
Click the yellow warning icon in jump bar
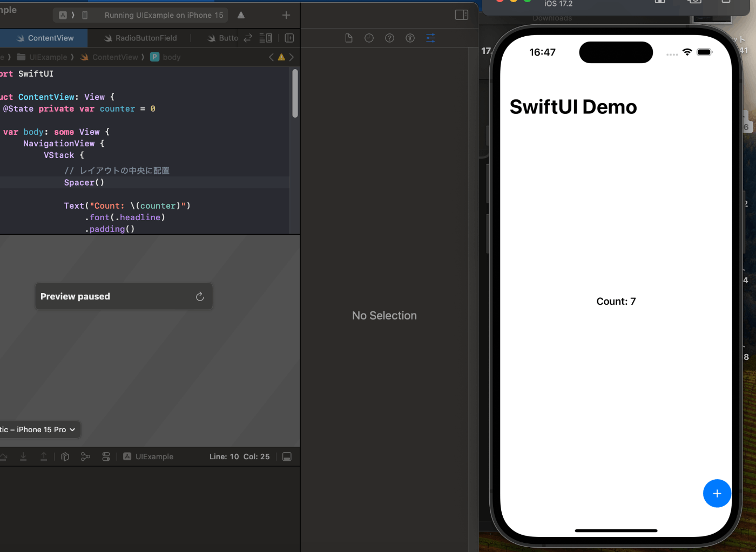point(281,57)
